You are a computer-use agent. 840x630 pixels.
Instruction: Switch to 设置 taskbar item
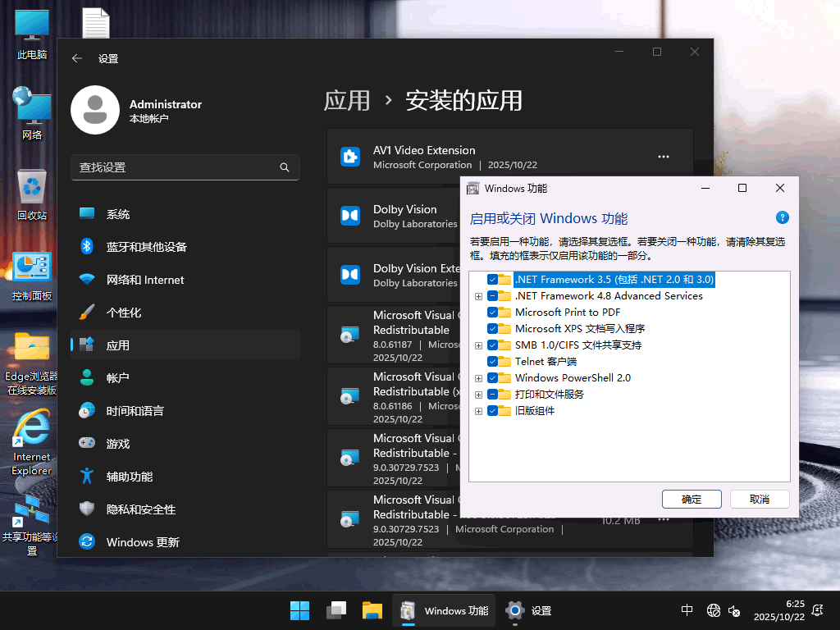coord(529,610)
